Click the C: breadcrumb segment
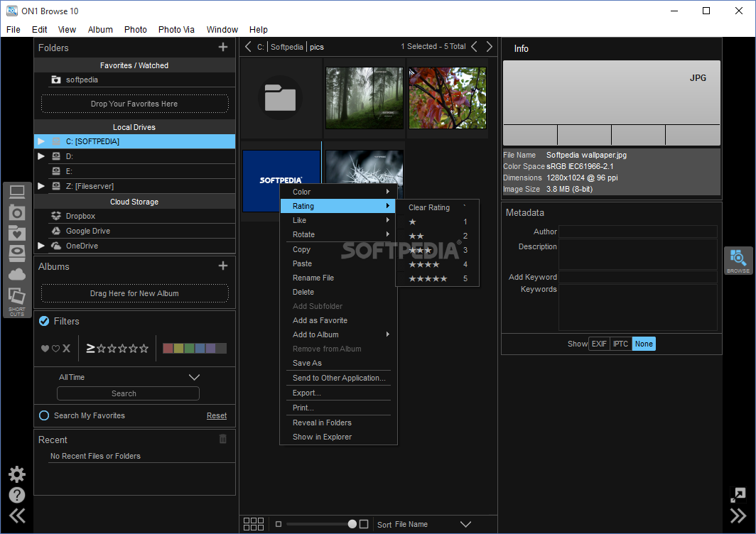 tap(260, 47)
